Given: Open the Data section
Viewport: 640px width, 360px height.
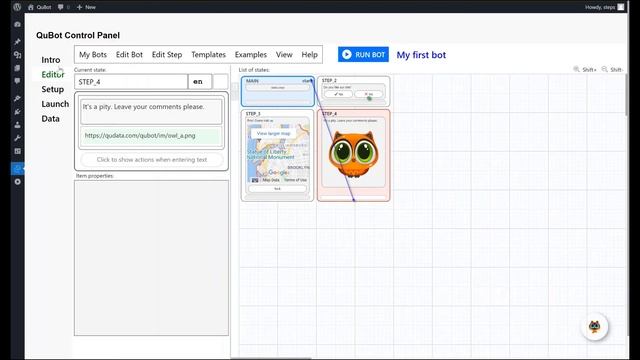Looking at the screenshot, I should [x=50, y=119].
